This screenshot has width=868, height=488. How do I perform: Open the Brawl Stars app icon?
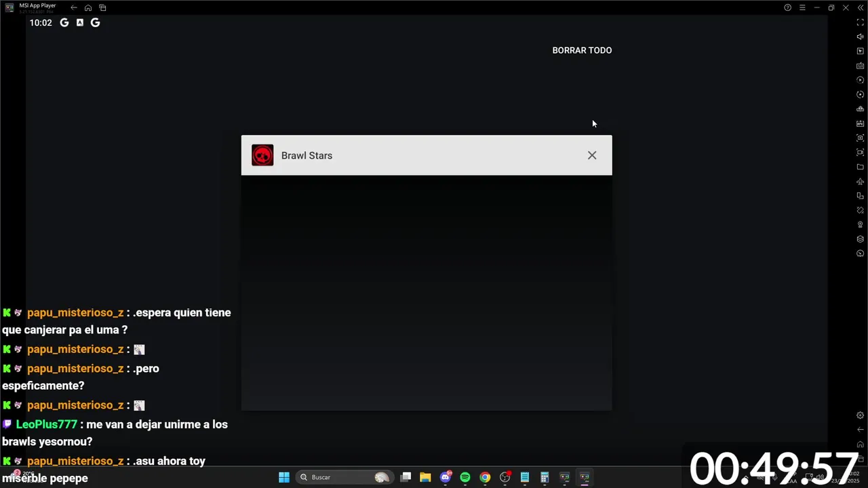262,155
